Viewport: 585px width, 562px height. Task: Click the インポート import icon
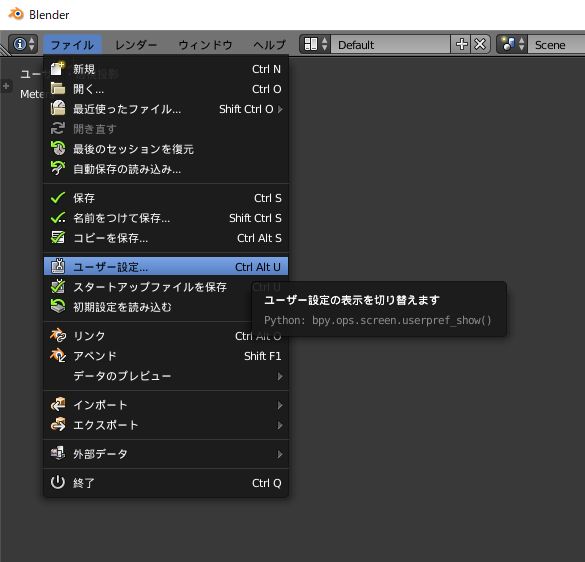tap(58, 404)
